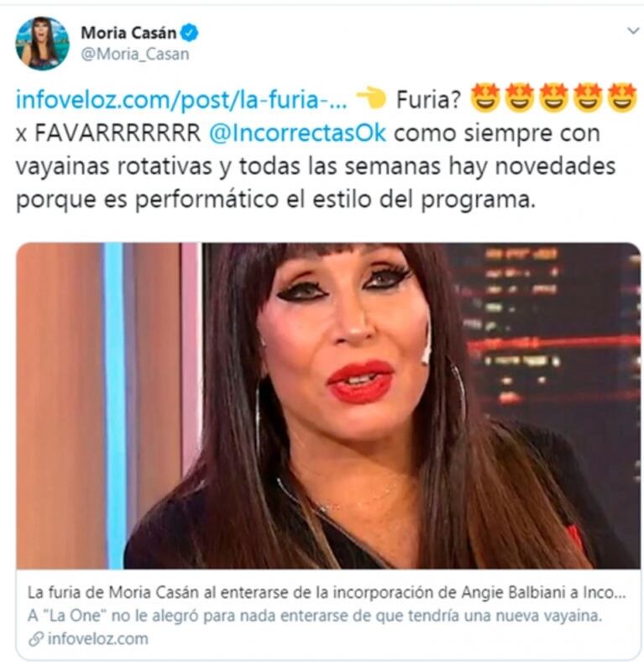644x662 pixels.
Task: Click the middle star-eyes emoji
Action: (x=554, y=98)
